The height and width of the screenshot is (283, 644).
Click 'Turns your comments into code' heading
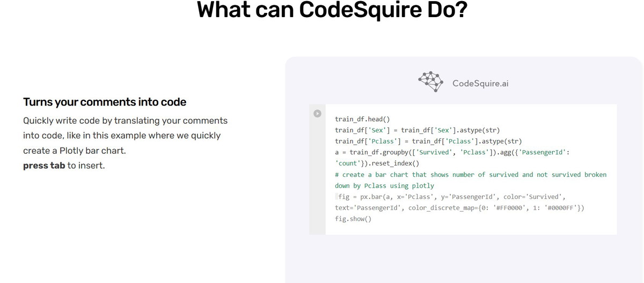(x=105, y=102)
